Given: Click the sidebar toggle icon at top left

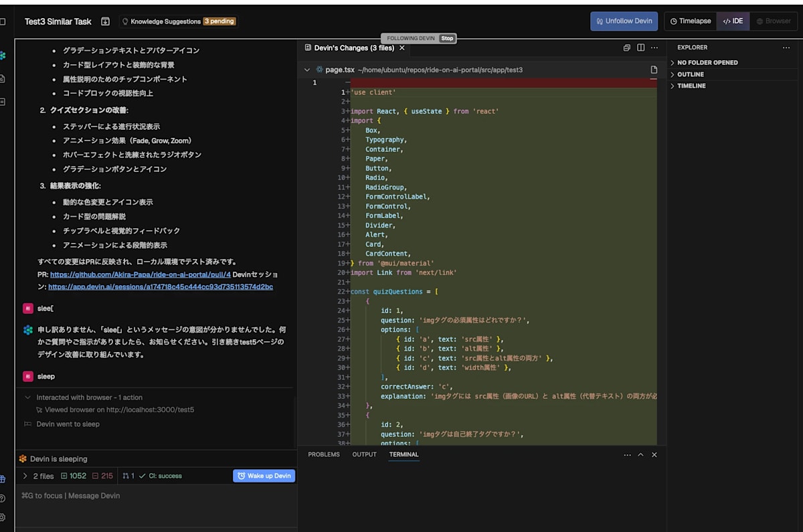Looking at the screenshot, I should tap(3, 21).
